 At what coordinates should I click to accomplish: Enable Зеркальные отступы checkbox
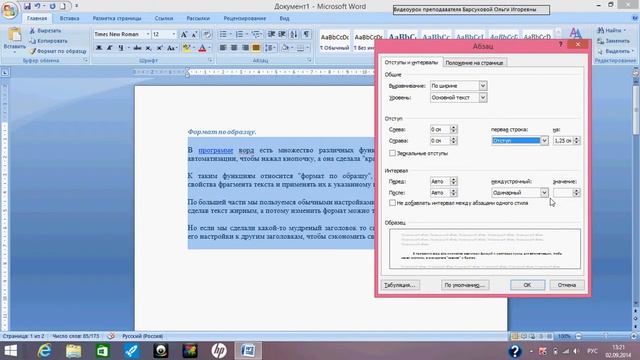point(392,153)
